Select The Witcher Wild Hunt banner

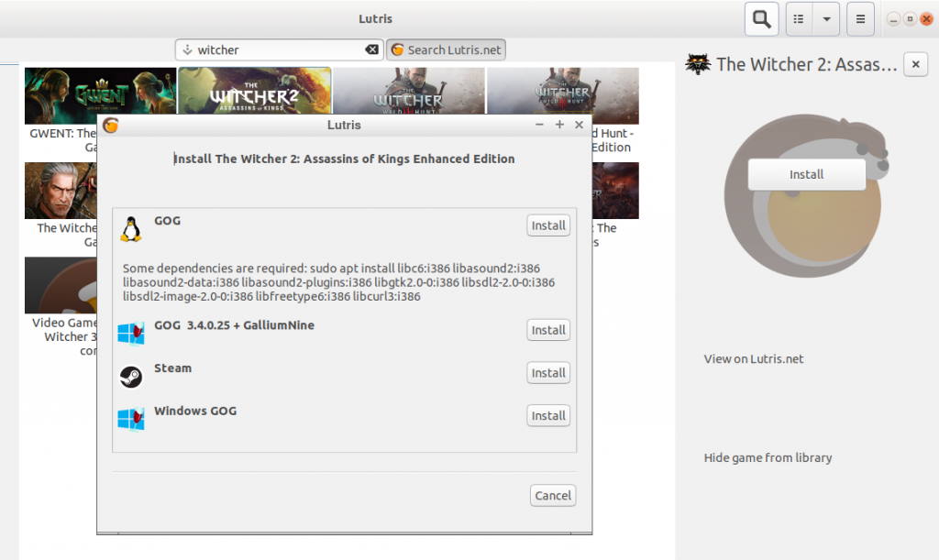409,91
